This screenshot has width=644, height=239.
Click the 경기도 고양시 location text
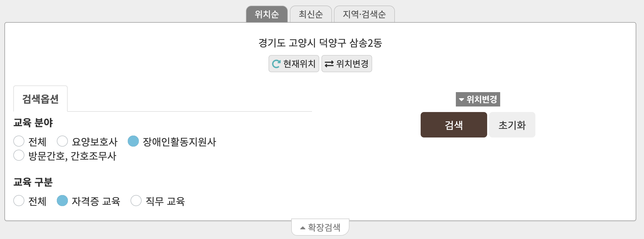321,43
